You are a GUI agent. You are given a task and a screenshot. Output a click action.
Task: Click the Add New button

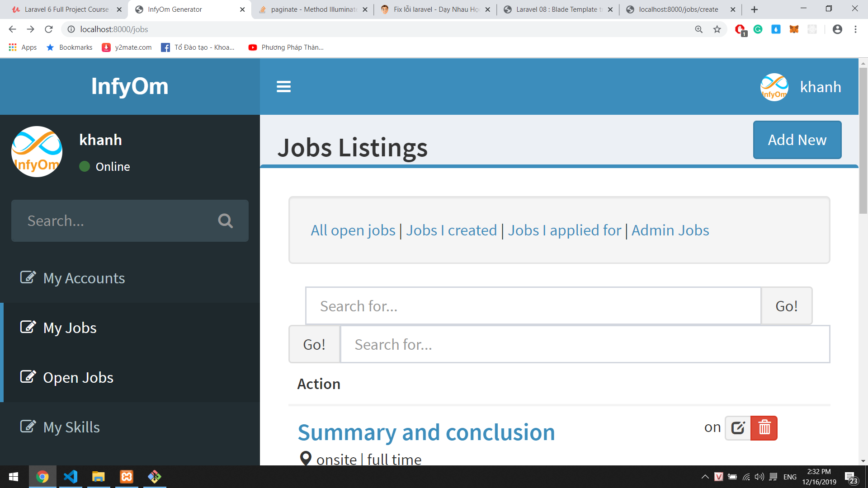797,140
